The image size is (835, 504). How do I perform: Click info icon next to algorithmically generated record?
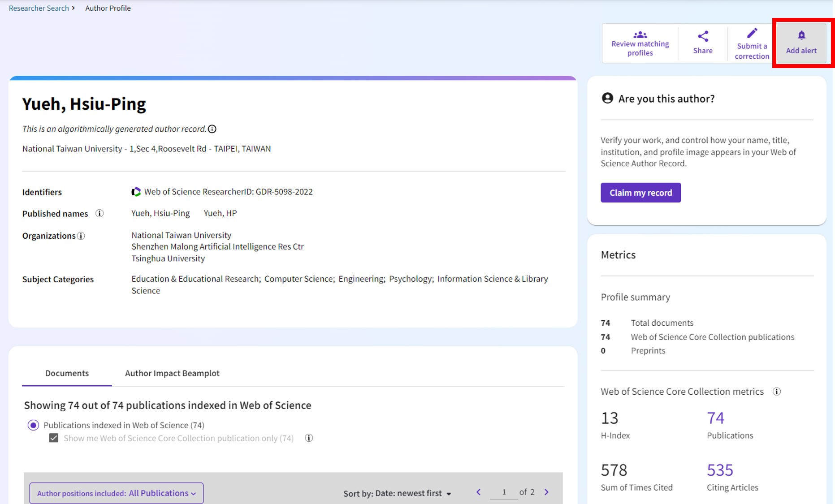coord(212,129)
